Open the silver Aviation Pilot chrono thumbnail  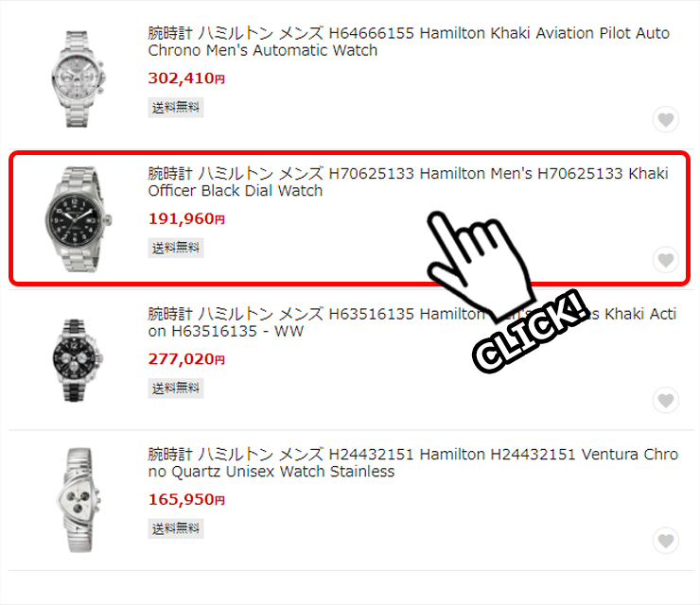click(x=79, y=79)
